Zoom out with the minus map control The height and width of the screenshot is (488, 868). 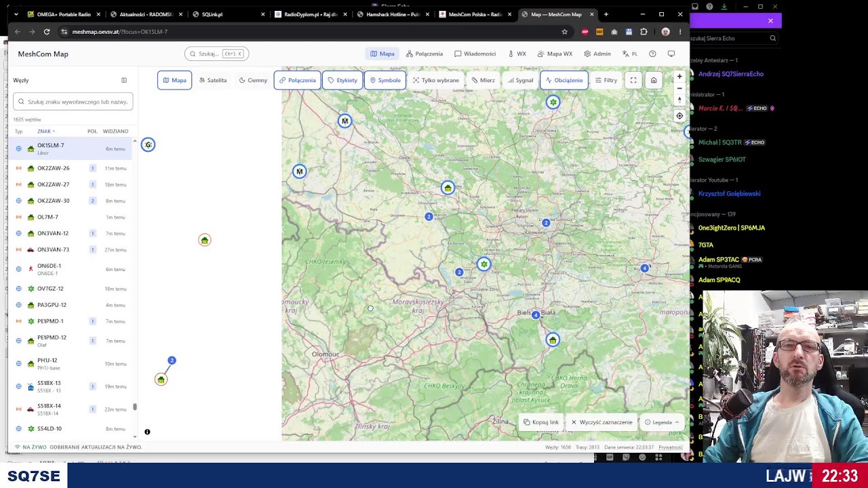tap(679, 88)
